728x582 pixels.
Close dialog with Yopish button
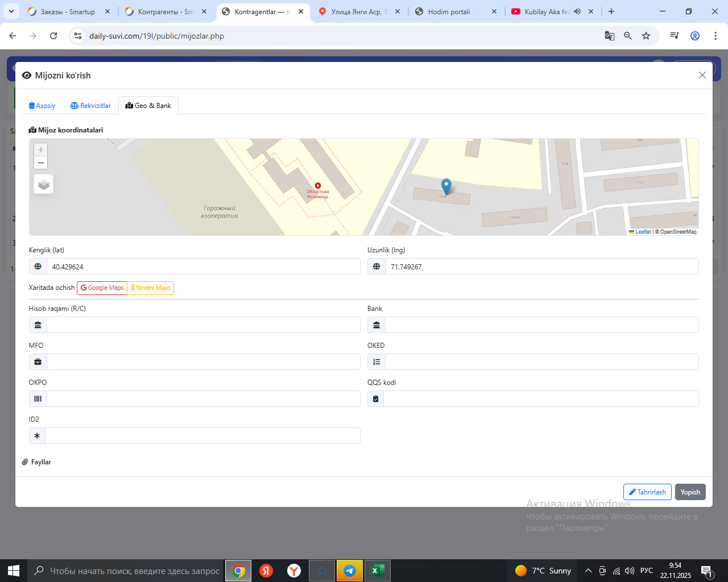(690, 492)
